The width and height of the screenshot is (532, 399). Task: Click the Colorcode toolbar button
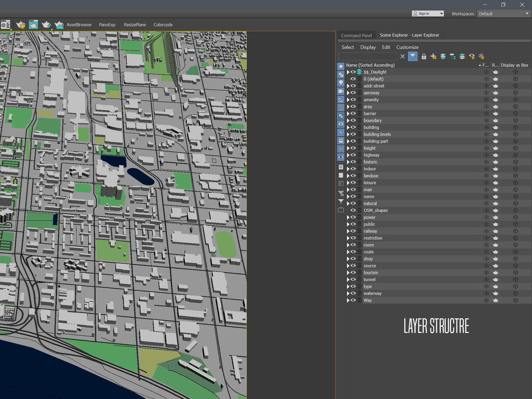coord(163,25)
